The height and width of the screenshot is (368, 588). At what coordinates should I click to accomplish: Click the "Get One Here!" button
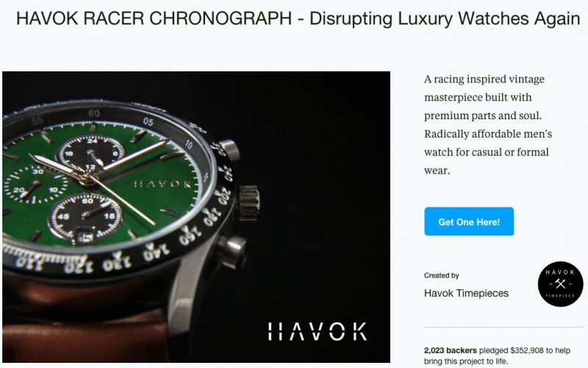469,222
